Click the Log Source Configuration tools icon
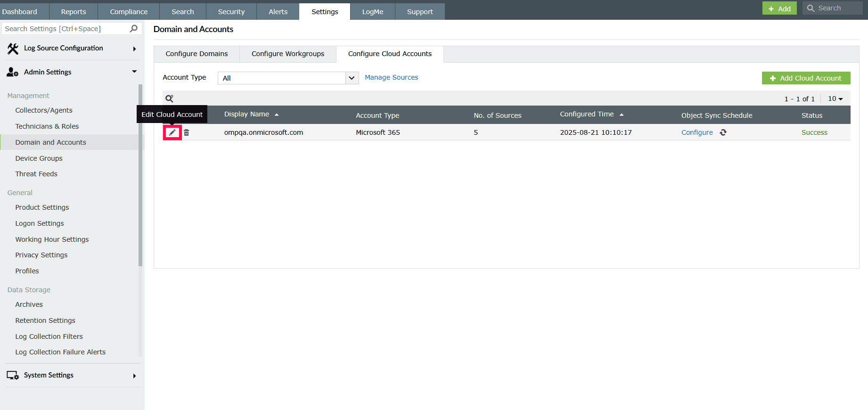Screen dimensions: 868x410 pos(13,49)
